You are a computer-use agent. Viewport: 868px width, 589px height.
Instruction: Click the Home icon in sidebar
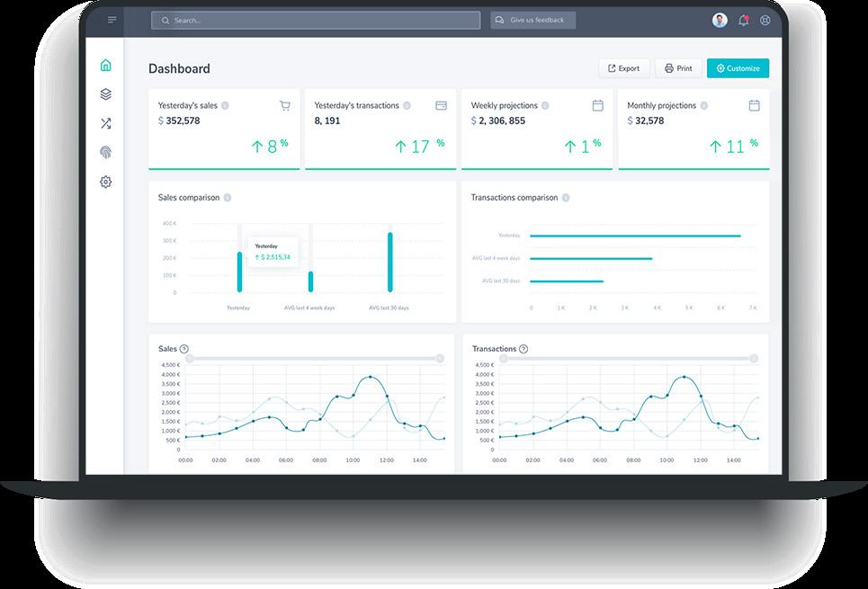coord(106,66)
